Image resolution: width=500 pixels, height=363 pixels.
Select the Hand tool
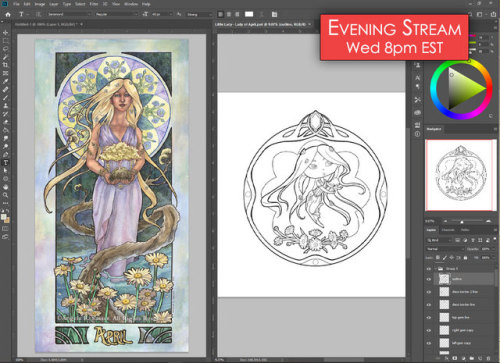click(5, 187)
